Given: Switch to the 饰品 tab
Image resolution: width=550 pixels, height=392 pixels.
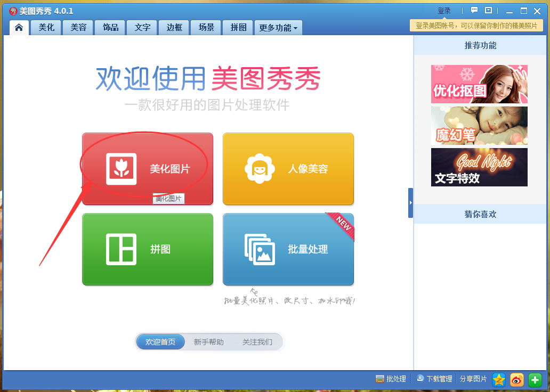Looking at the screenshot, I should [110, 27].
